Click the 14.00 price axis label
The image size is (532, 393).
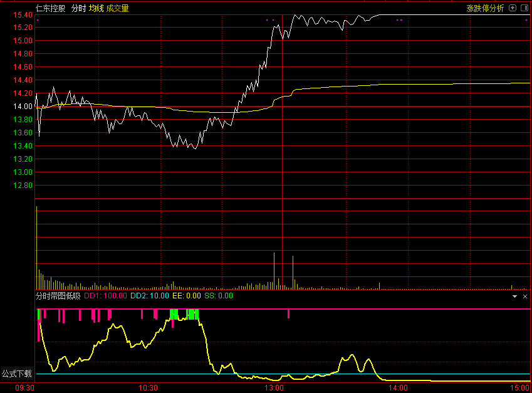[23, 107]
